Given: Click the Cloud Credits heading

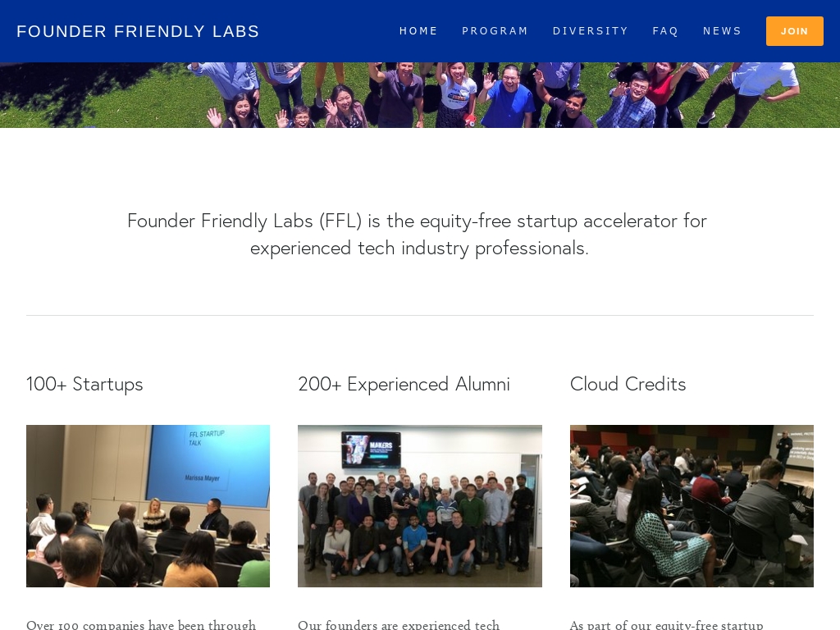Looking at the screenshot, I should (x=628, y=384).
